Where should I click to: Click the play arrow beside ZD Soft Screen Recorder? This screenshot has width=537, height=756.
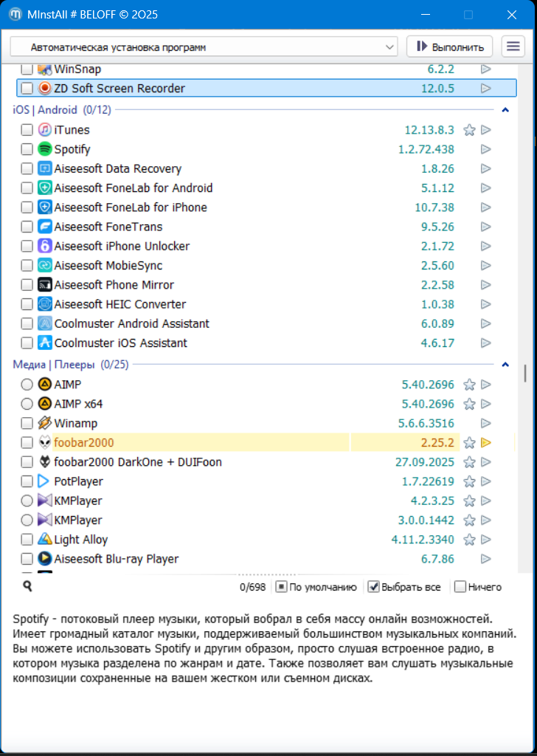click(x=485, y=89)
